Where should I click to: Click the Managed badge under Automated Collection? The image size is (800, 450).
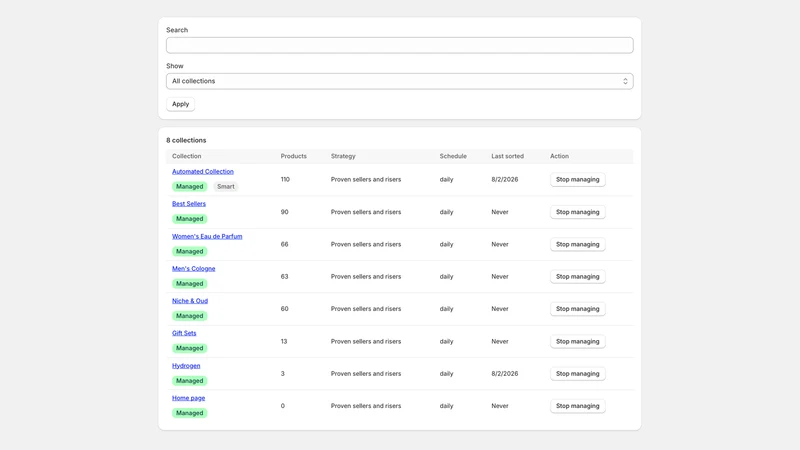(x=189, y=187)
